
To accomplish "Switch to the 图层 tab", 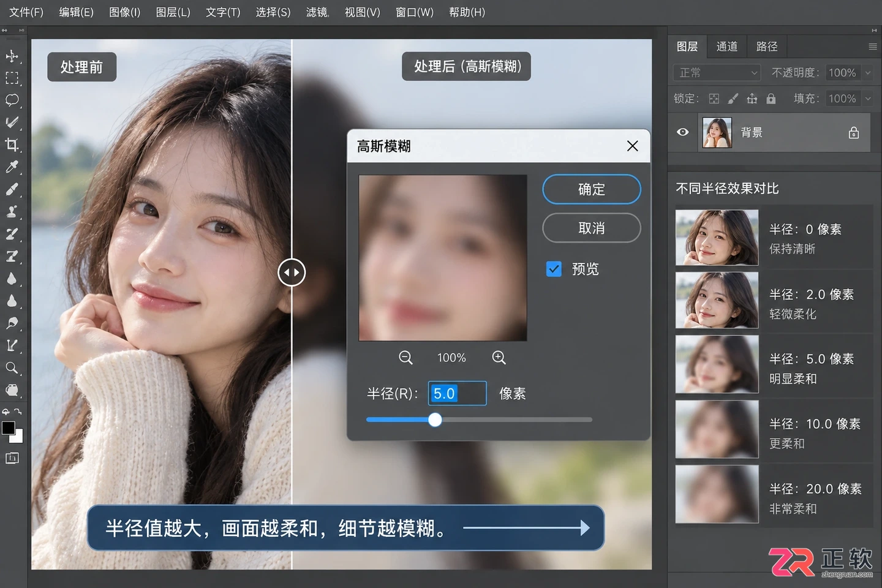I will click(687, 47).
